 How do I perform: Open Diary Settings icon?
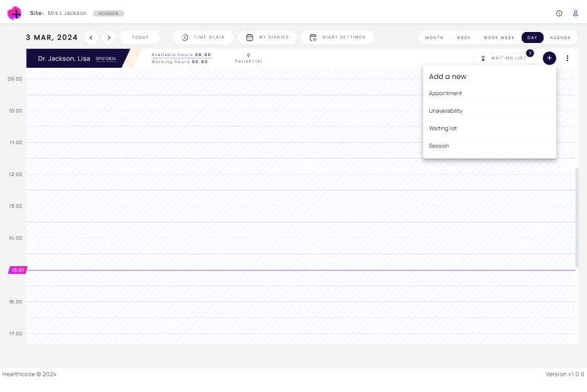click(x=313, y=37)
